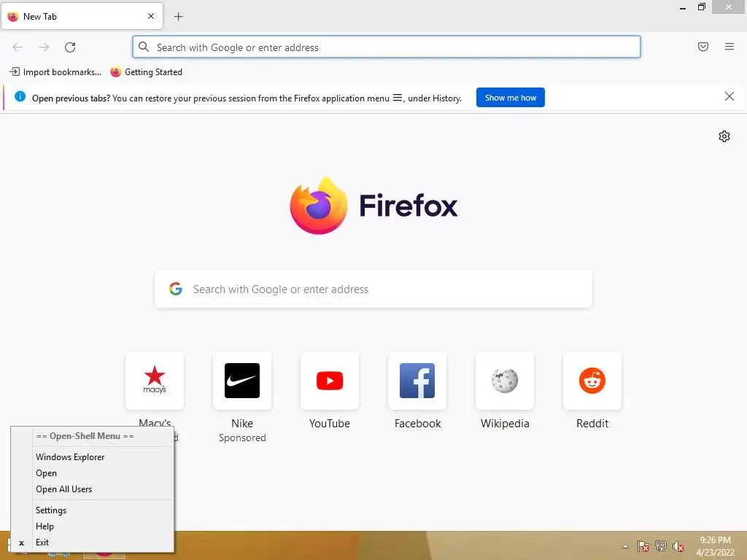This screenshot has width=747, height=560.
Task: Select the New Tab tab
Action: (82, 16)
